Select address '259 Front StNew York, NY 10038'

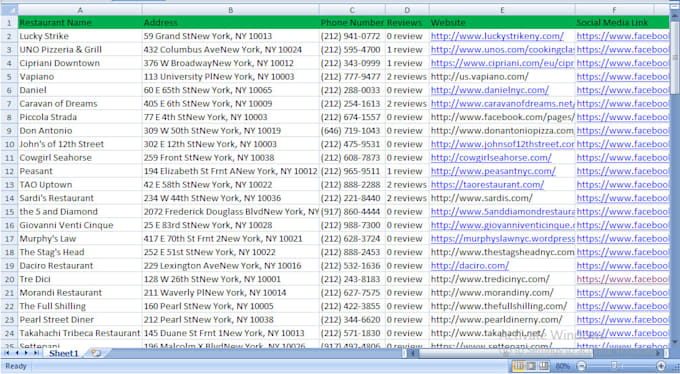click(x=230, y=157)
